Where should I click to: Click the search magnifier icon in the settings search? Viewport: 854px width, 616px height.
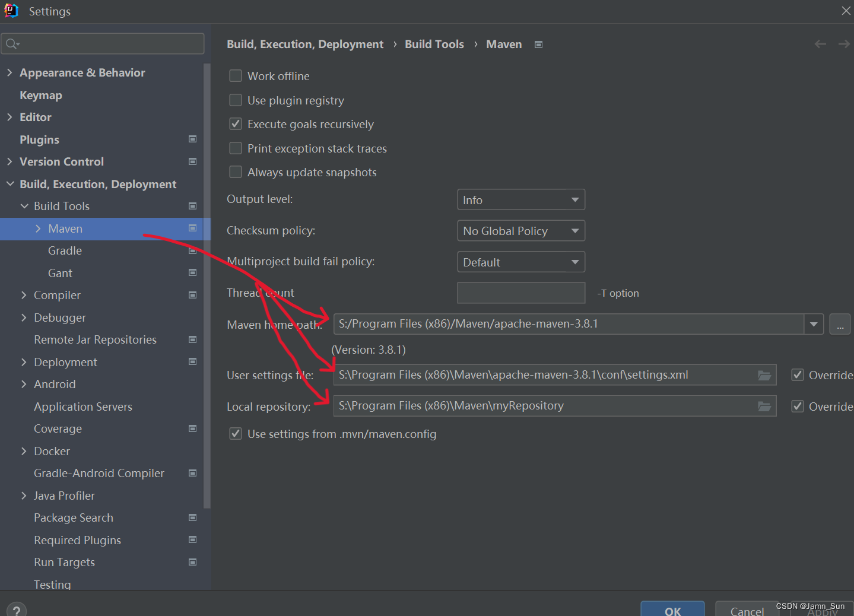[x=12, y=44]
